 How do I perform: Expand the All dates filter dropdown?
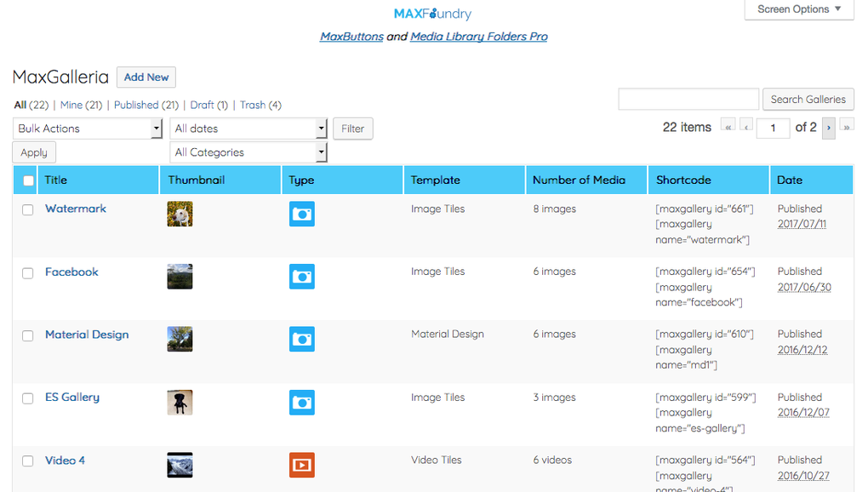coord(248,129)
